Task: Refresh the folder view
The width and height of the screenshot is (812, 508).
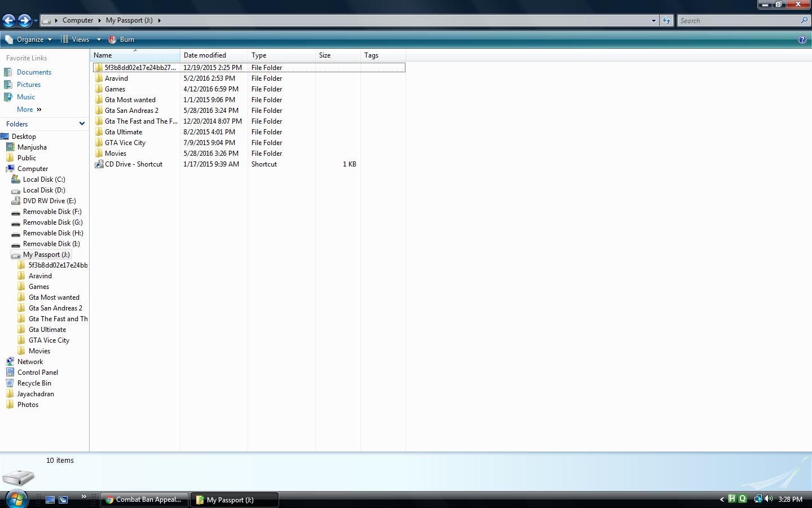Action: pos(667,21)
